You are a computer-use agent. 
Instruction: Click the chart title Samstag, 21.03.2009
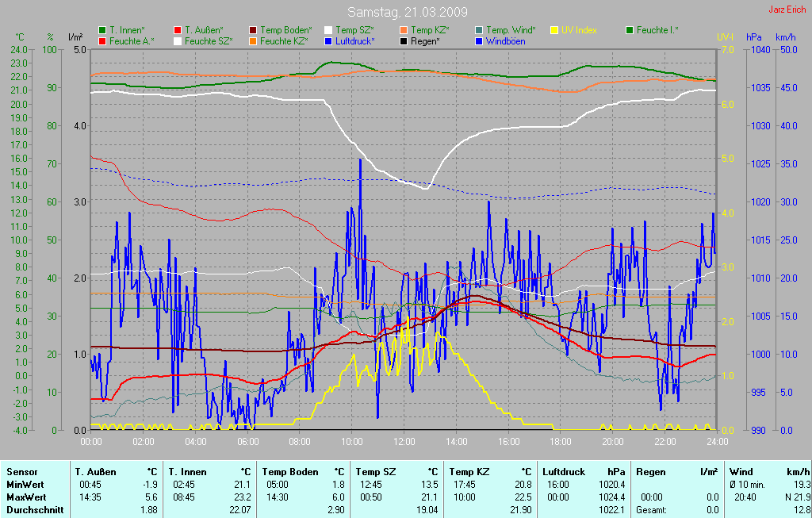[x=407, y=12]
